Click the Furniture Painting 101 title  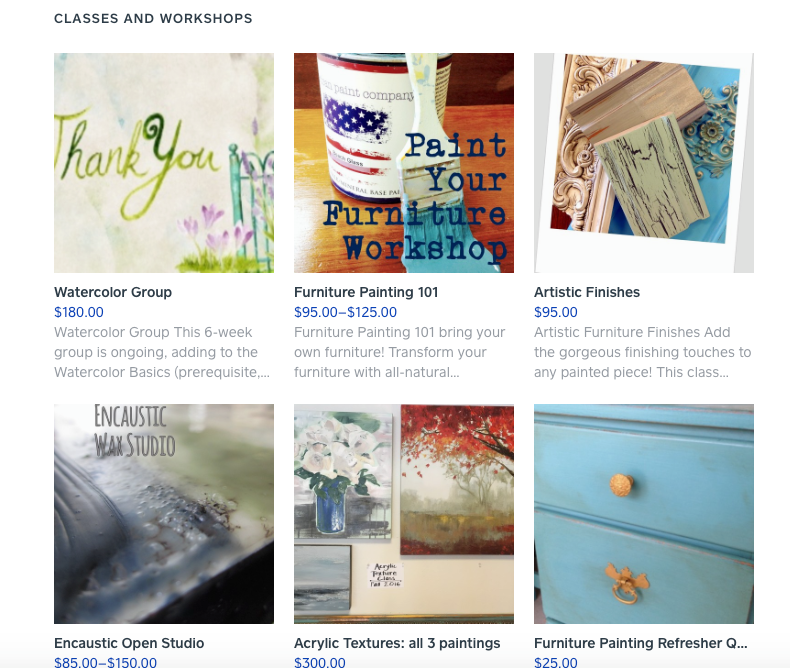point(366,292)
